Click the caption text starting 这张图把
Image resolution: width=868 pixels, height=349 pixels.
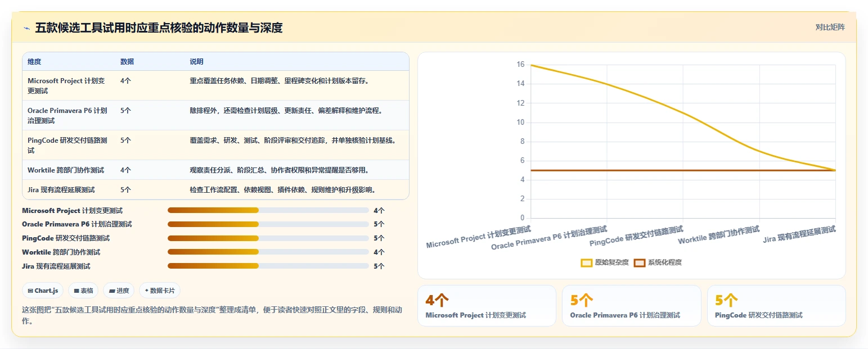(212, 315)
